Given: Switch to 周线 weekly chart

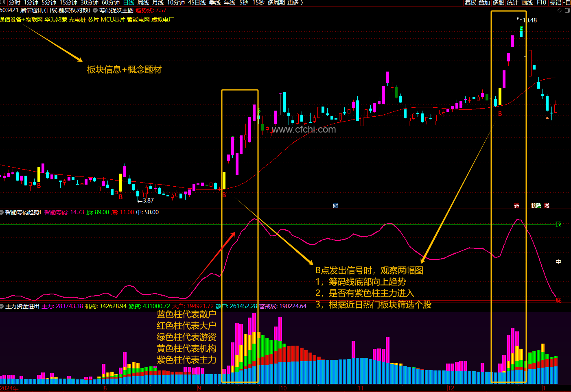Looking at the screenshot, I should tap(143, 2).
